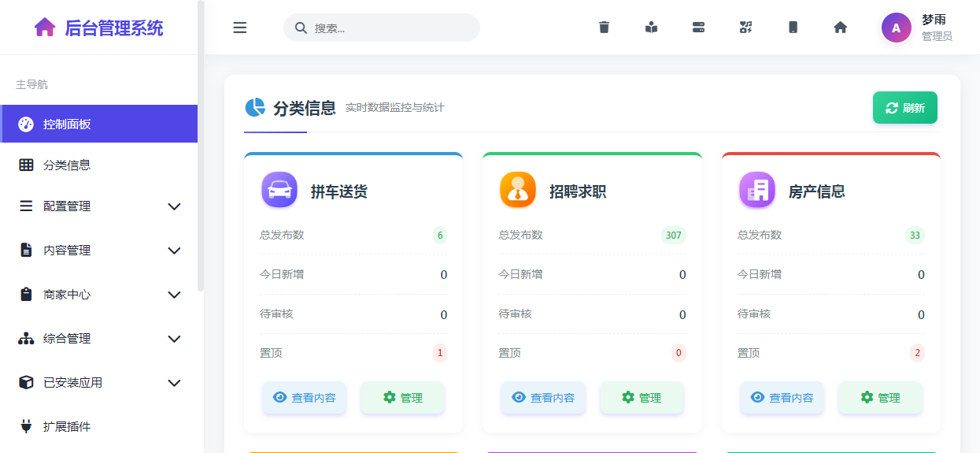Click the orange person icon on 招聘求职
The width and height of the screenshot is (980, 453).
(x=518, y=190)
